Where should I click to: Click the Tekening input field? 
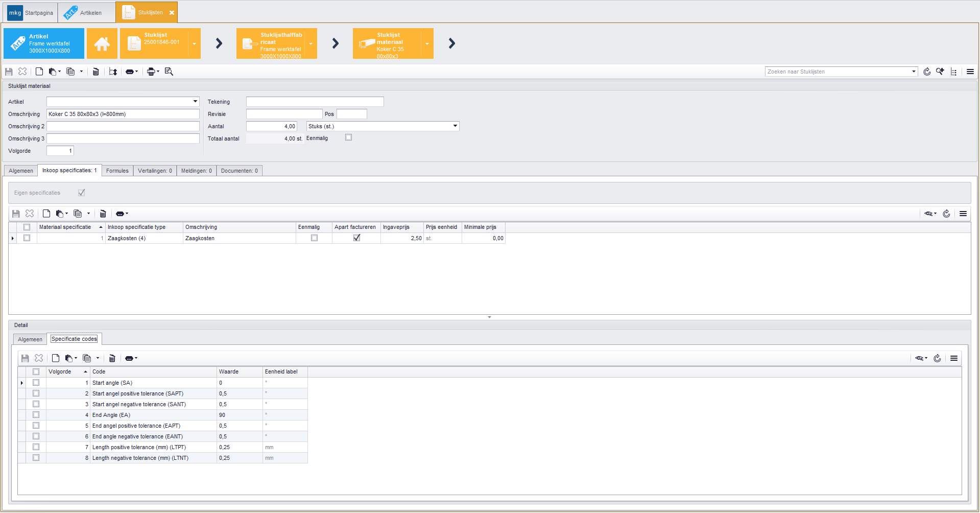tap(315, 102)
